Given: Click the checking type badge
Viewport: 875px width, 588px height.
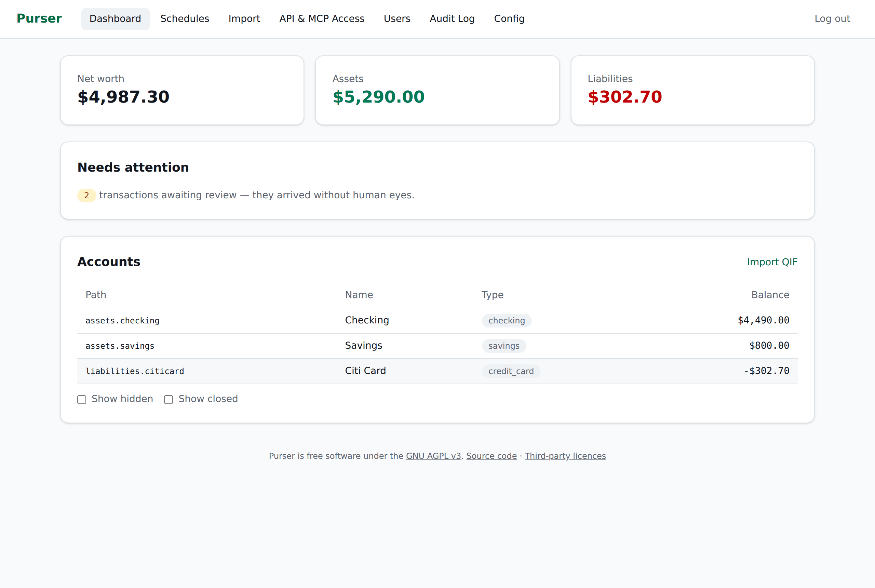Looking at the screenshot, I should pos(507,321).
